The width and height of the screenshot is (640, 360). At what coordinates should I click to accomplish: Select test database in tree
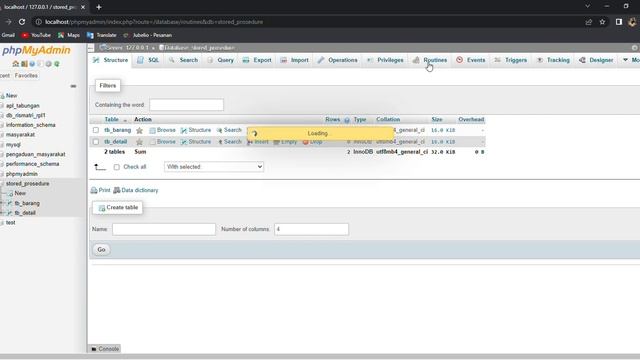pyautogui.click(x=11, y=223)
